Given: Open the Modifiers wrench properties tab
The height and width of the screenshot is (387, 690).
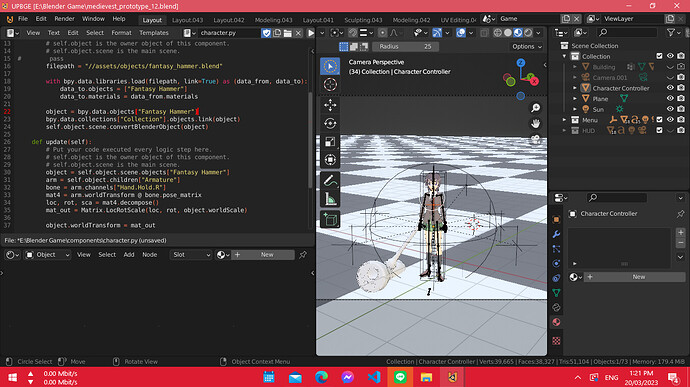Looking at the screenshot, I should (556, 234).
